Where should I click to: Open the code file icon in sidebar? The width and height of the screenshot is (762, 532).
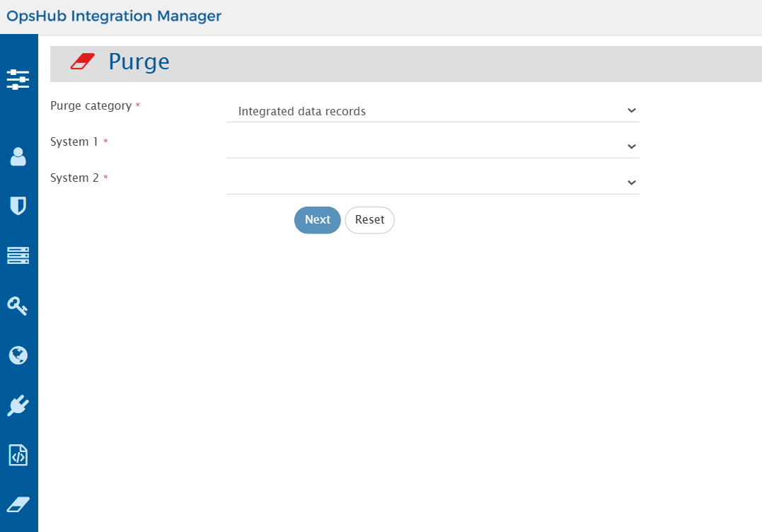pyautogui.click(x=18, y=456)
